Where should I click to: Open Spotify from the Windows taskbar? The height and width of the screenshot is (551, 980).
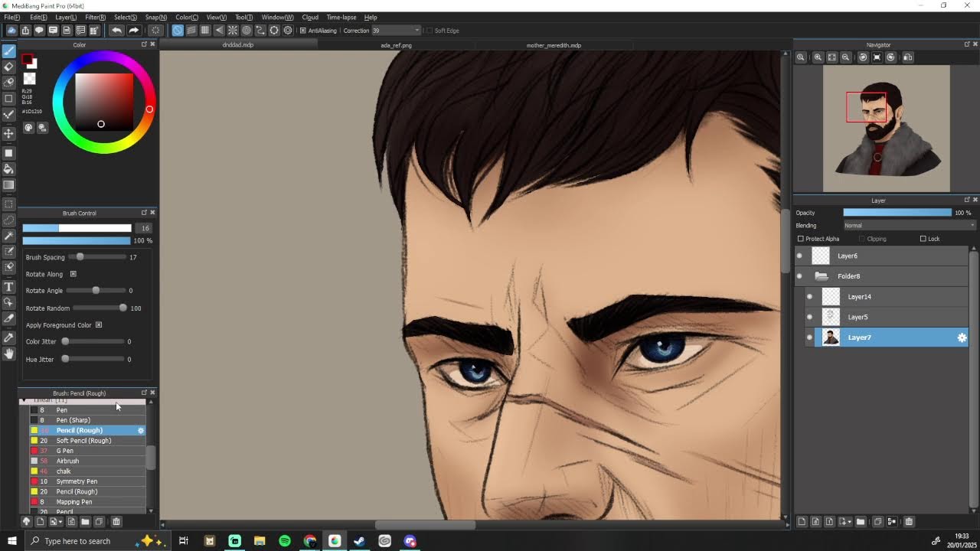tap(285, 541)
